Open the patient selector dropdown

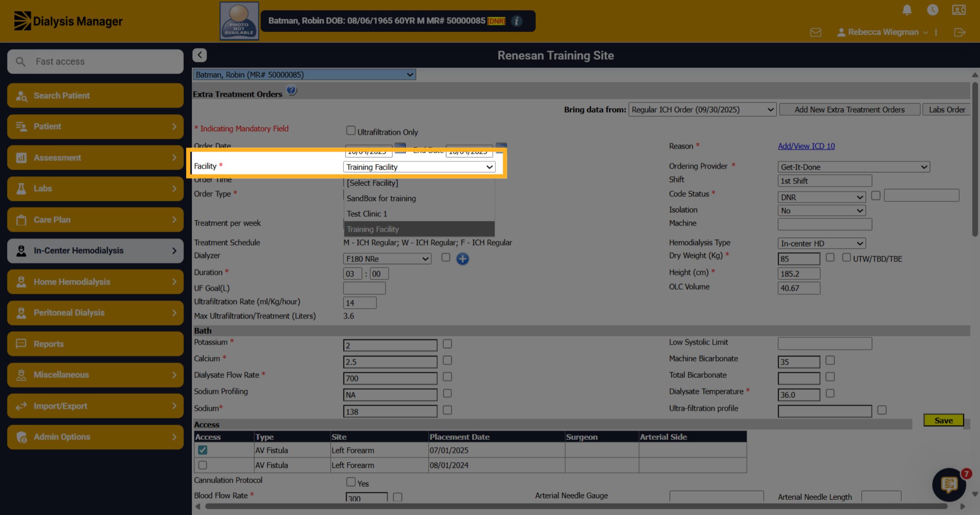click(304, 75)
